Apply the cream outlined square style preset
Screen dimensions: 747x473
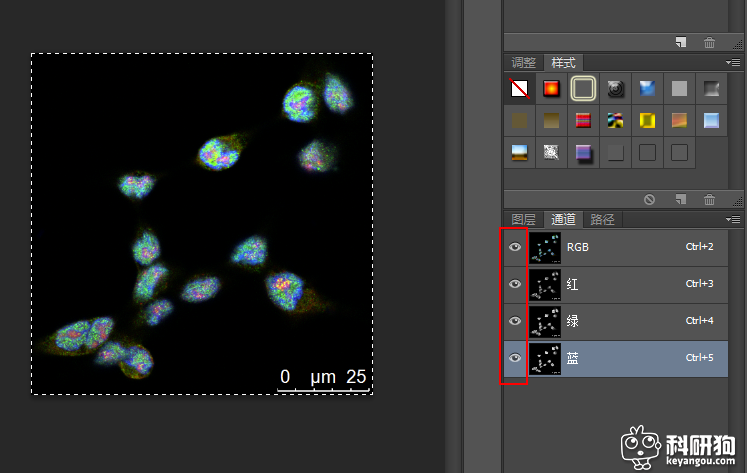point(583,89)
